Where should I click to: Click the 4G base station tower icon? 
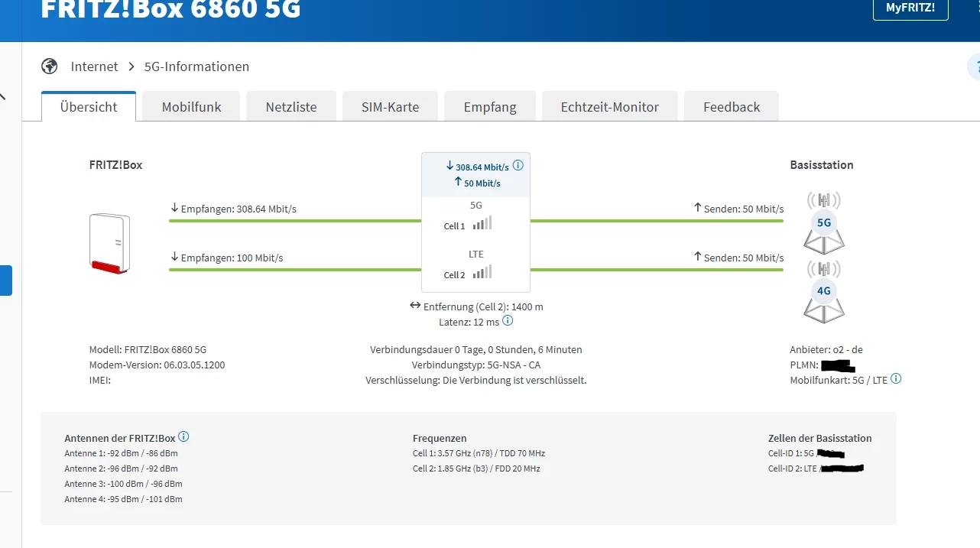pos(824,291)
